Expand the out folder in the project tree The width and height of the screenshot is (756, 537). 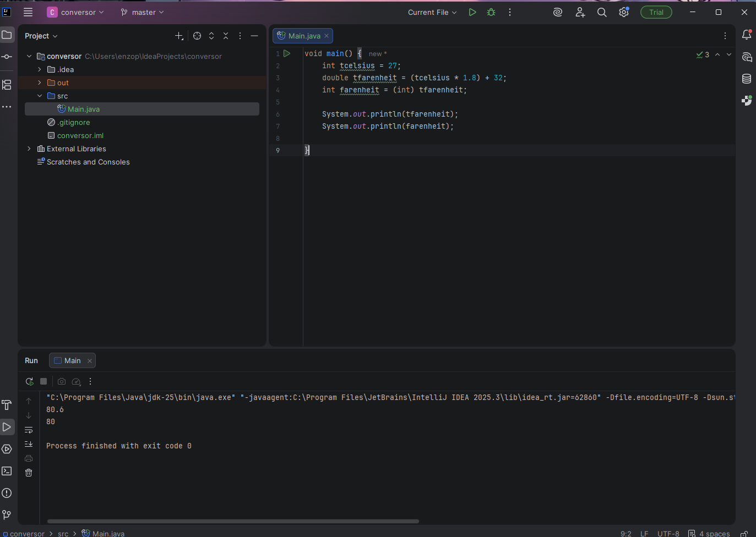point(40,83)
